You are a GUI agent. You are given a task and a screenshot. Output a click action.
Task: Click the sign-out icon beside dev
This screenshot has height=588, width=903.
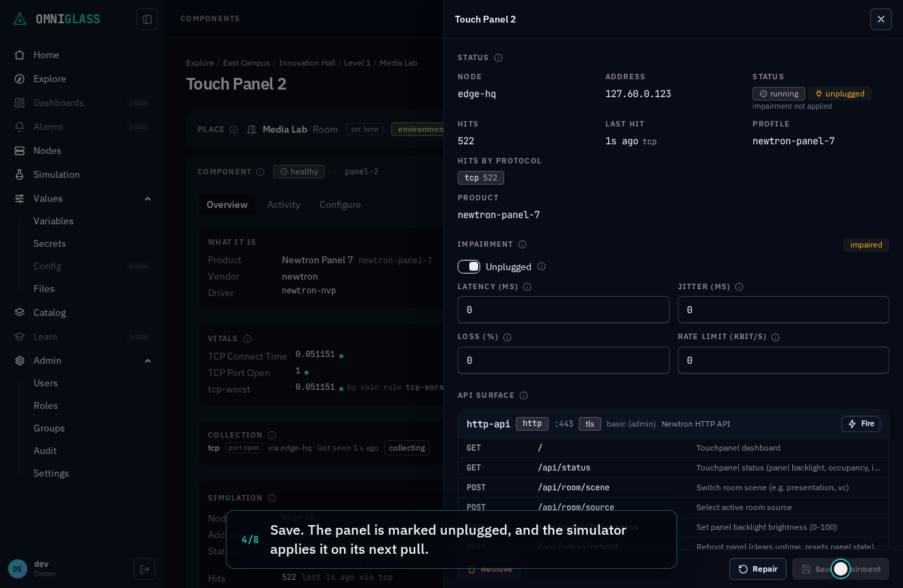[144, 569]
